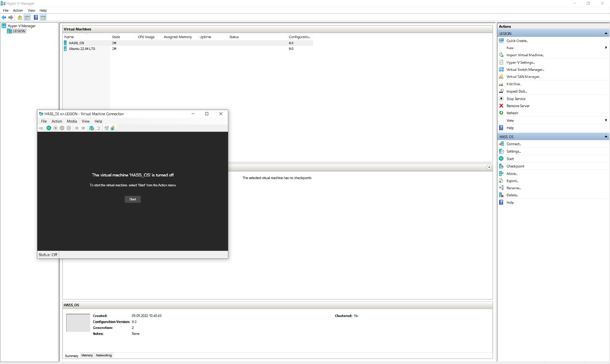Screen dimensions: 610x364
Task: Click the Back arrow in Hyper-V Manager toolbar
Action: pos(4,17)
